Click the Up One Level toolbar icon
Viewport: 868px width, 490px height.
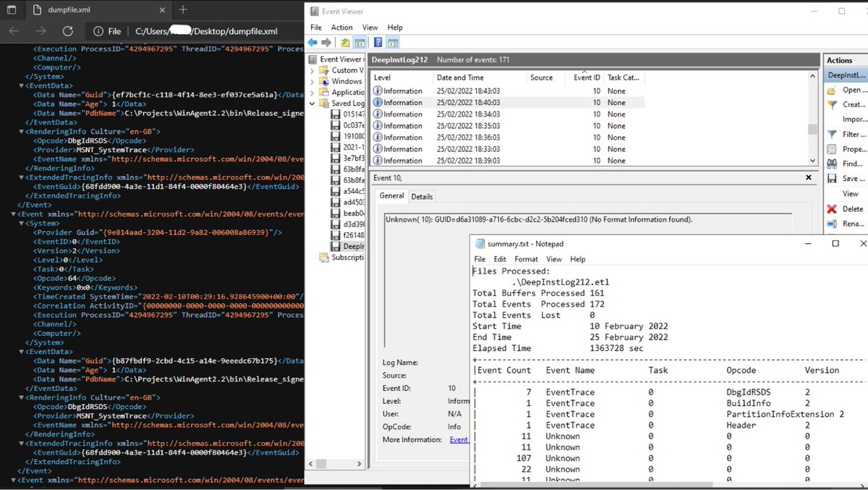[346, 43]
